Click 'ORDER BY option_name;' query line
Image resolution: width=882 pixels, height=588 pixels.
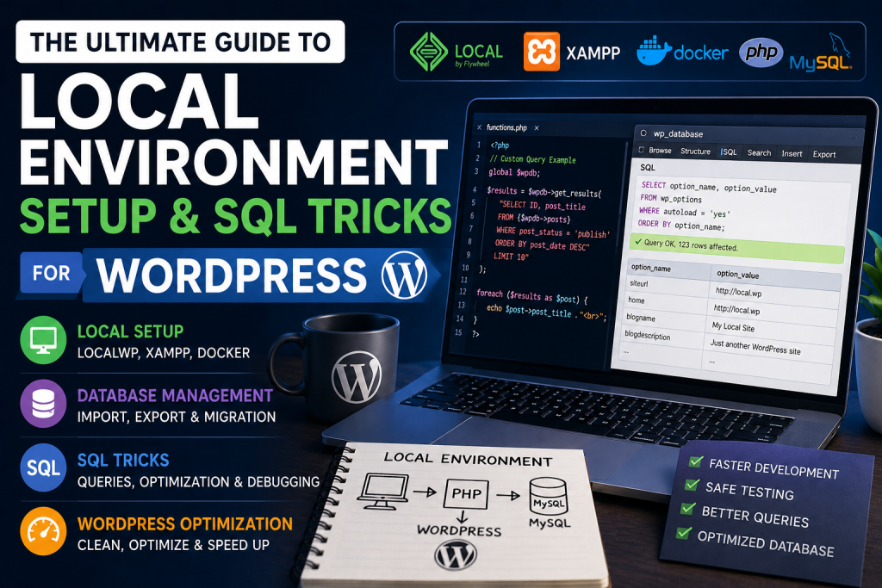[681, 225]
